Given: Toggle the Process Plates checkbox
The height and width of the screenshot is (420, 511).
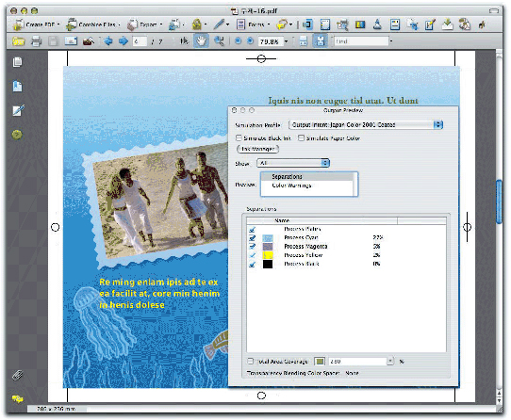Looking at the screenshot, I should click(x=252, y=229).
